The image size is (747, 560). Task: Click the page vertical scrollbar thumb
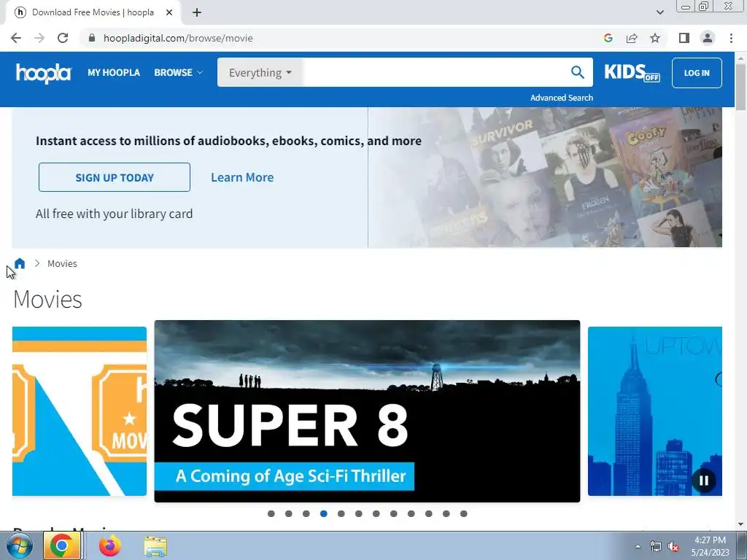740,86
